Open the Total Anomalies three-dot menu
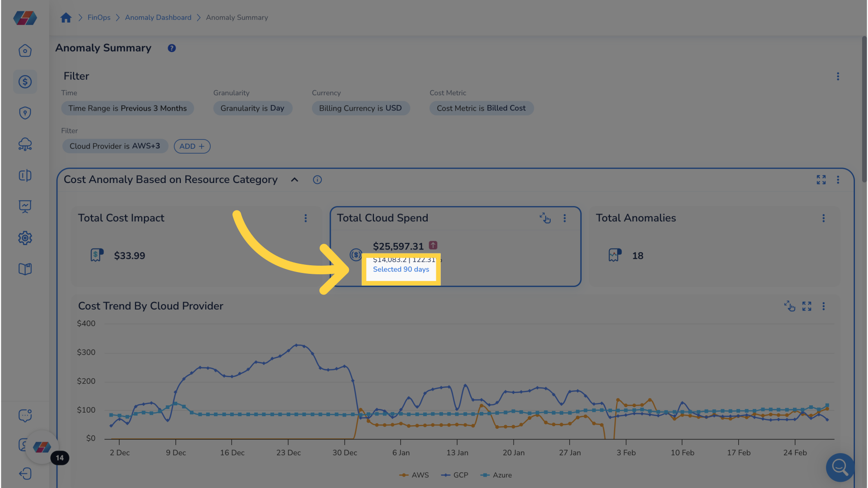Image resolution: width=868 pixels, height=488 pixels. click(x=823, y=218)
